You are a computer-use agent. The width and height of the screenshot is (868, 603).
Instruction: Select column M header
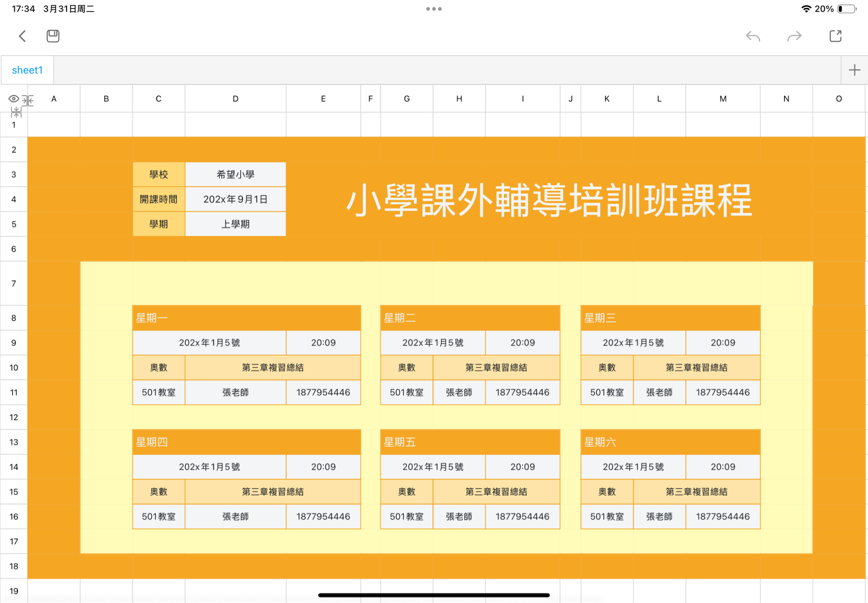(x=723, y=98)
